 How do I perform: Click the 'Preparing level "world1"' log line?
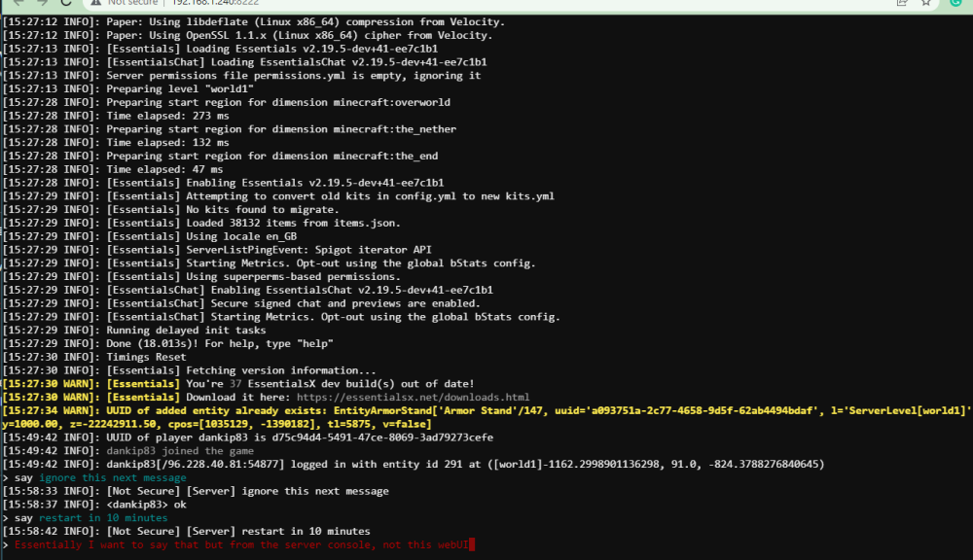coord(128,88)
